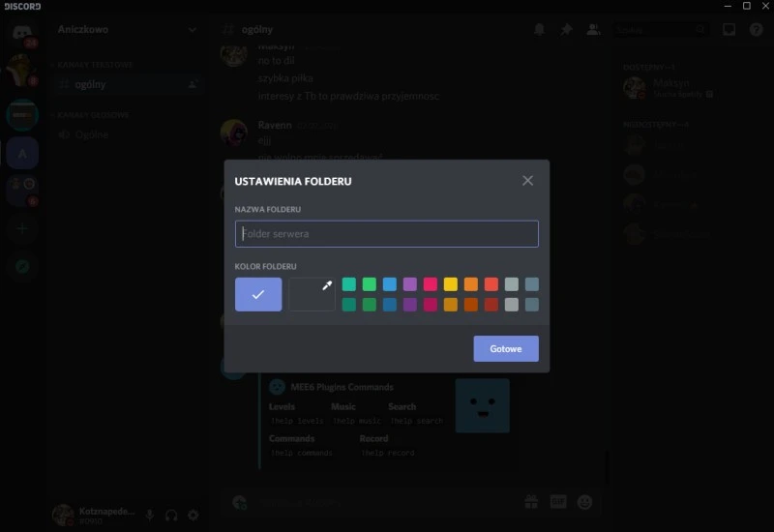The width and height of the screenshot is (774, 532).
Task: Choose the dark orange swatch in bottom row
Action: [x=470, y=305]
